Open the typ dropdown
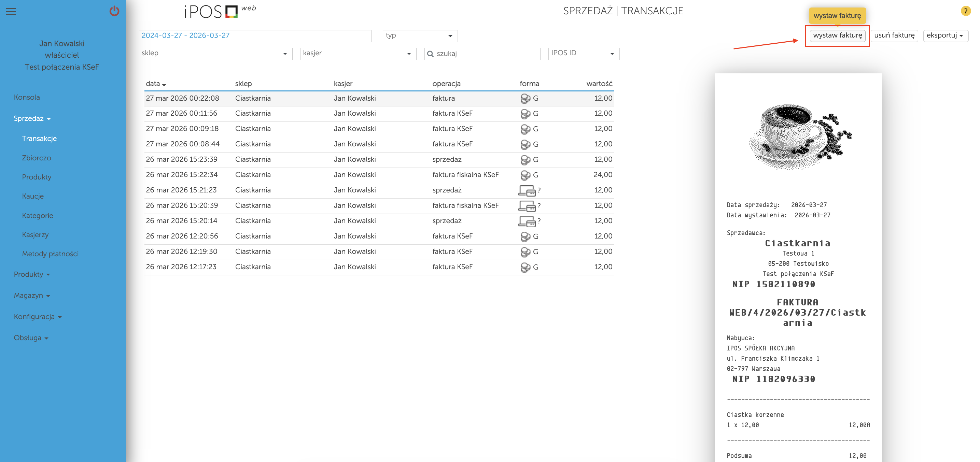The image size is (980, 462). [420, 36]
